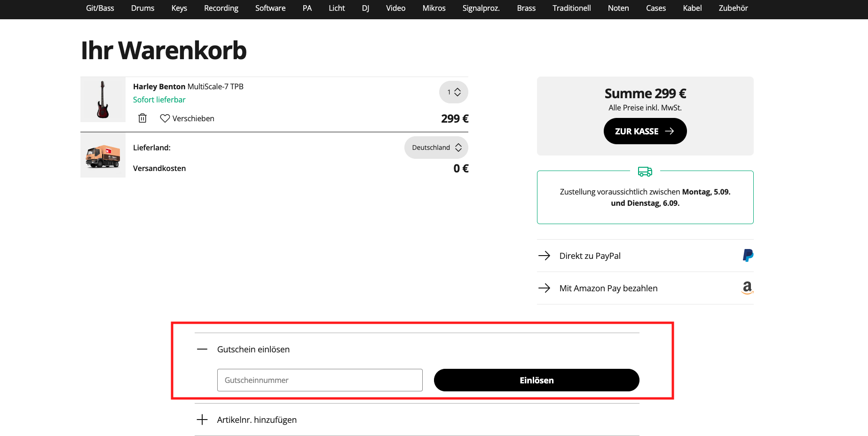Open the Deutschland delivery country dropdown

(x=436, y=148)
